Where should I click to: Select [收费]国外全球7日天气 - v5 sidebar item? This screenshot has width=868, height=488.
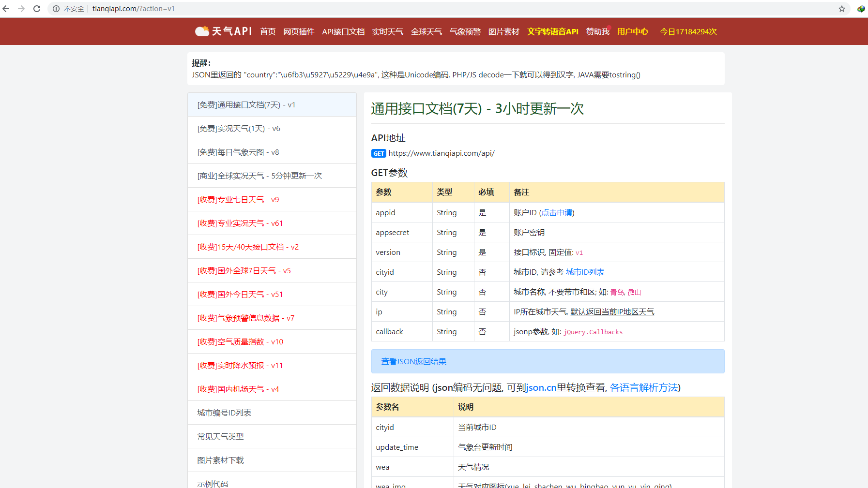pyautogui.click(x=272, y=270)
